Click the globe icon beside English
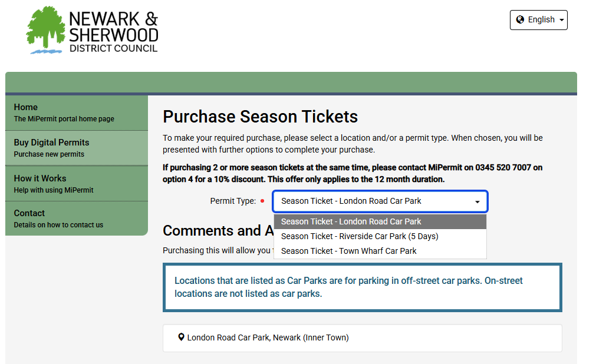606x364 pixels. pos(520,19)
